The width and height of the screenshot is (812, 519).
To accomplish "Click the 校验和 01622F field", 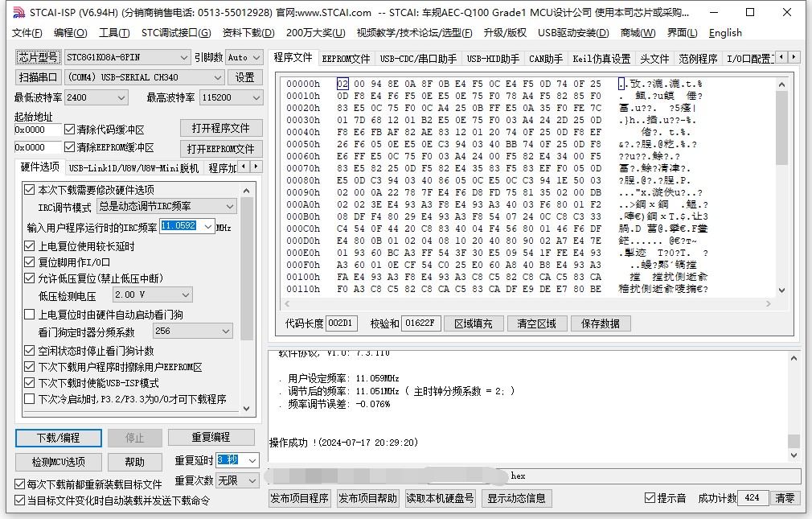I will pos(420,323).
